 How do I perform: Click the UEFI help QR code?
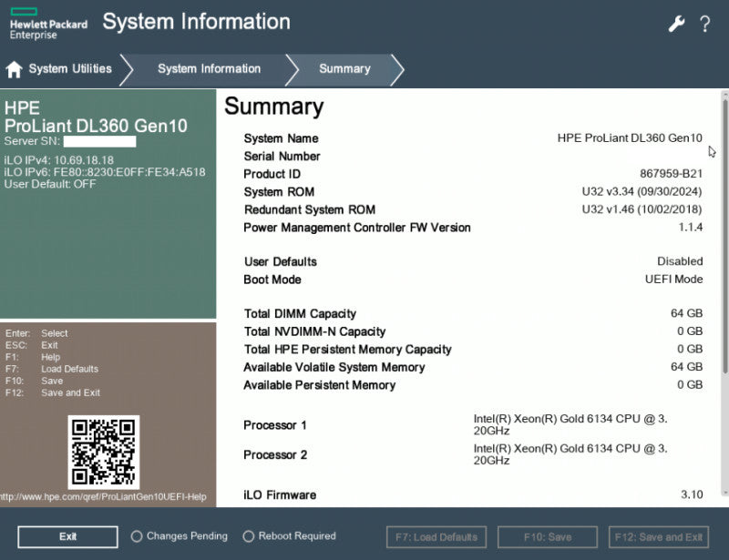click(x=104, y=453)
